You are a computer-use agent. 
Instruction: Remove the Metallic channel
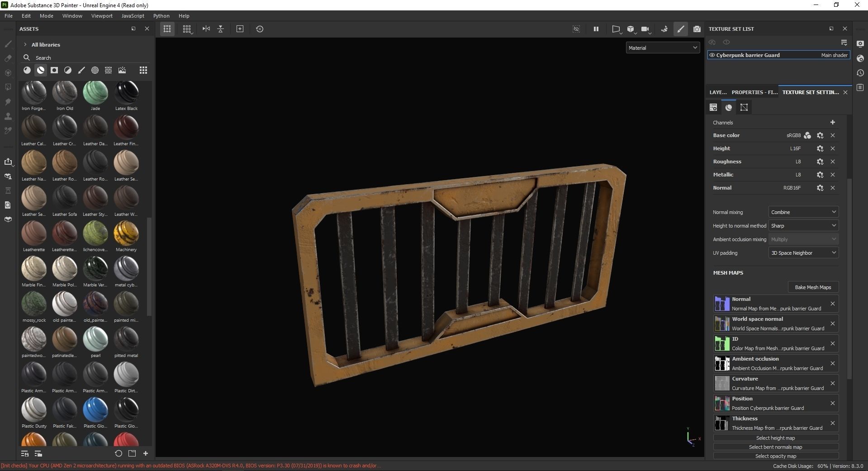(833, 175)
